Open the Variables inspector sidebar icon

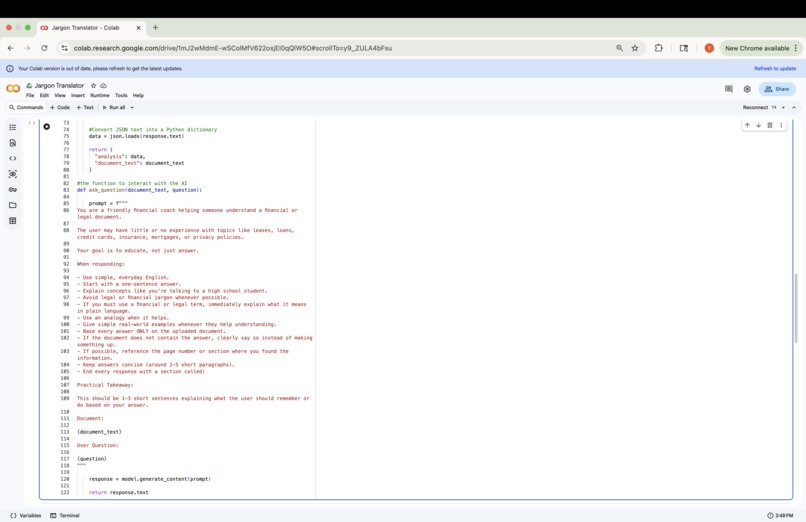click(x=13, y=174)
